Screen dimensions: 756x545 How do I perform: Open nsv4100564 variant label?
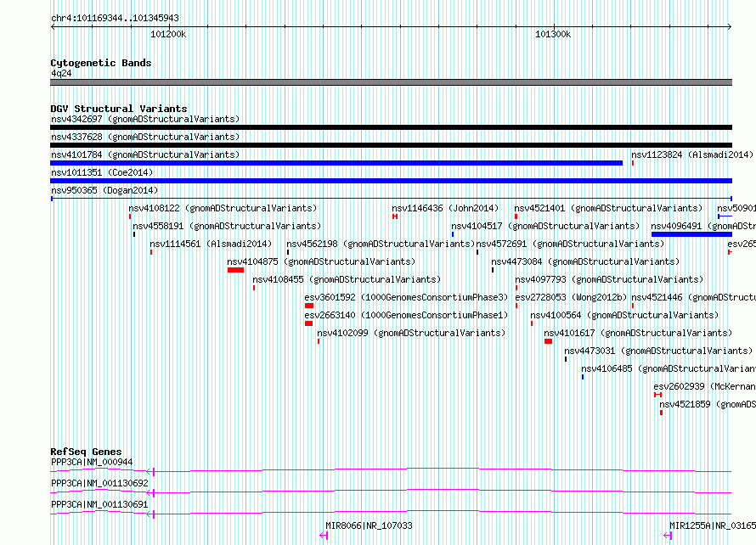[x=625, y=315]
